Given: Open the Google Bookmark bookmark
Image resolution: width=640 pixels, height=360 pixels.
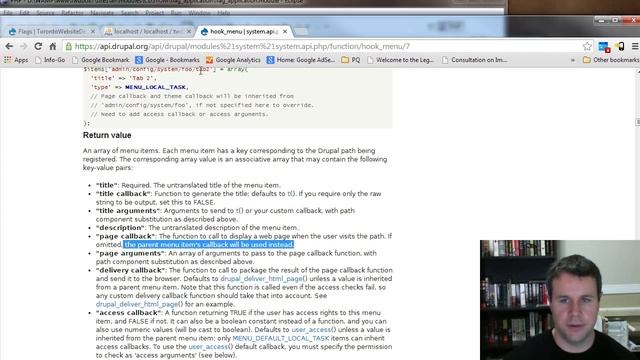Looking at the screenshot, I should point(100,60).
